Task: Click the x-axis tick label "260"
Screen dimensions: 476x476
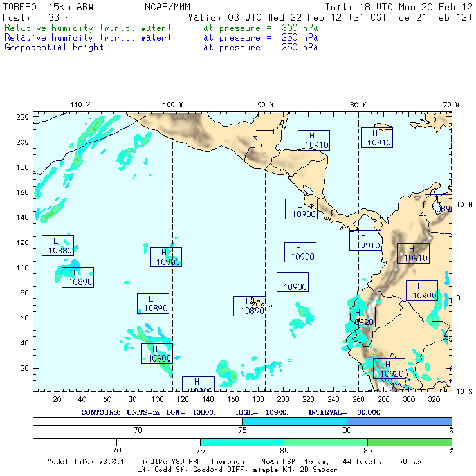Action: pyautogui.click(x=358, y=399)
